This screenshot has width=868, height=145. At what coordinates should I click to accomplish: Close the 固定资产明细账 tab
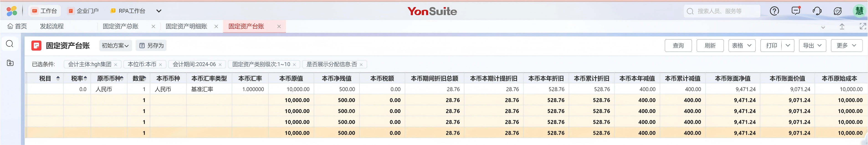point(216,26)
